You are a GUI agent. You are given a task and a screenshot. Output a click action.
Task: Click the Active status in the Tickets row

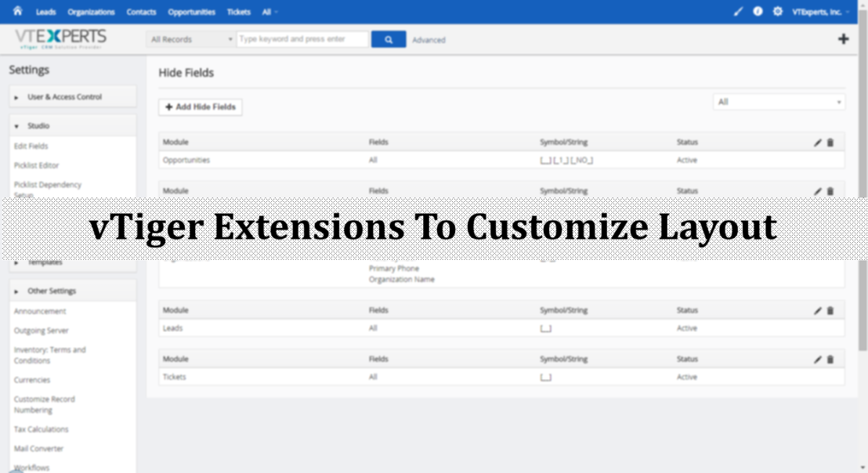point(687,377)
